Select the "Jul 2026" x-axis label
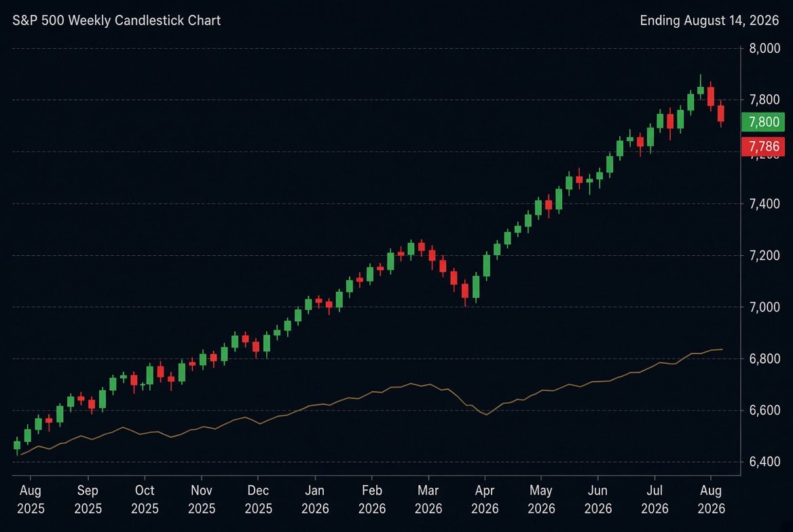 [654, 499]
